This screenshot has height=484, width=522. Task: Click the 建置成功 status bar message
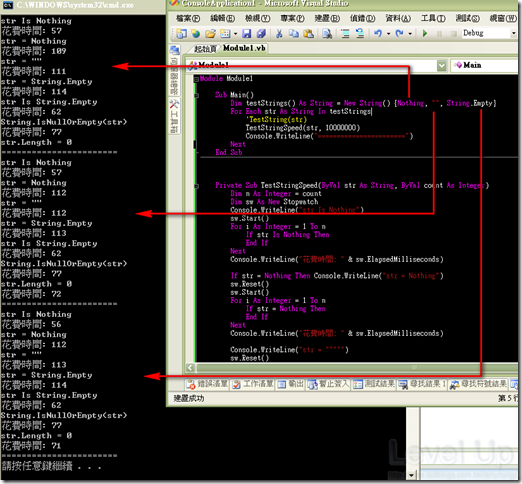coord(189,398)
